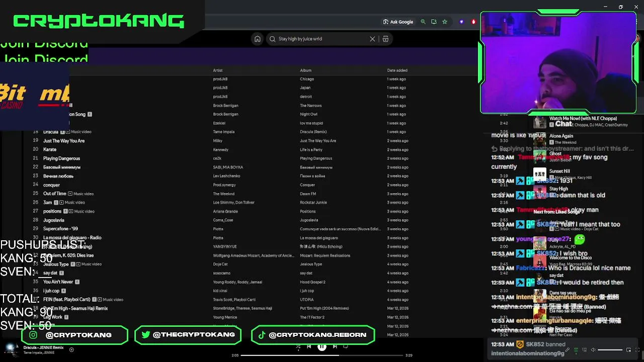Screen dimensions: 644x362
Task: Restore down the browser window
Action: (x=621, y=7)
